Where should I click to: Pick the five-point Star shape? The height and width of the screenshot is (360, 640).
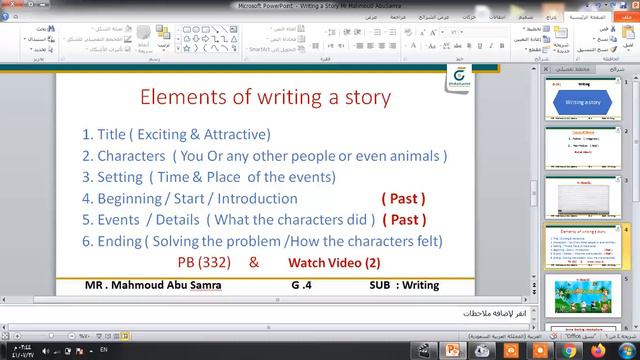click(x=187, y=48)
